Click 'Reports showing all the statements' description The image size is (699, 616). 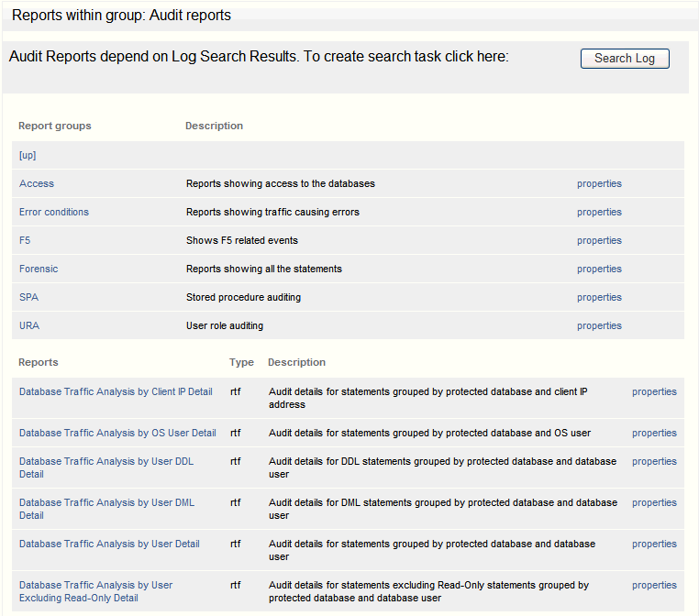(264, 269)
